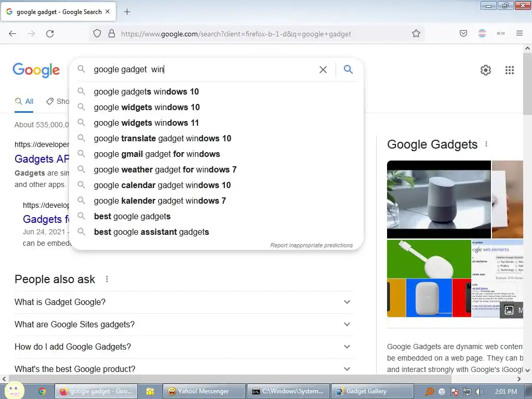Screen dimensions: 532x399
Task: Open a new tab with the plus button
Action: click(127, 12)
